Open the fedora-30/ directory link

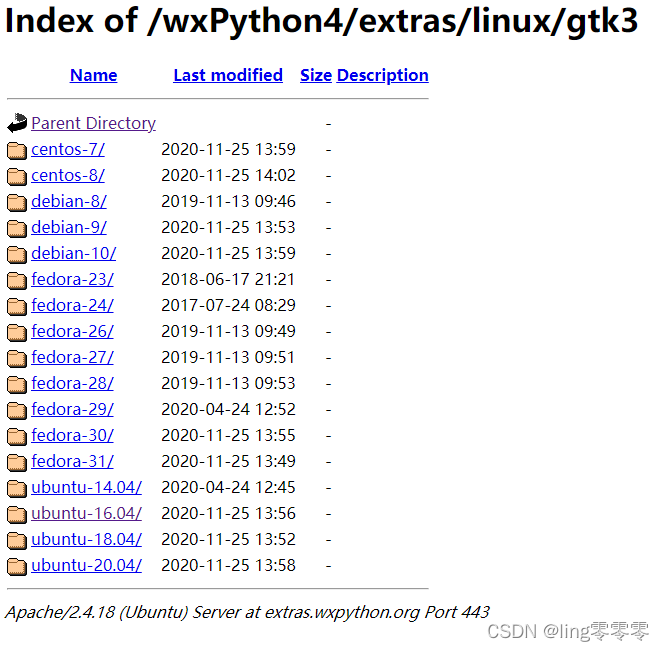[x=72, y=435]
